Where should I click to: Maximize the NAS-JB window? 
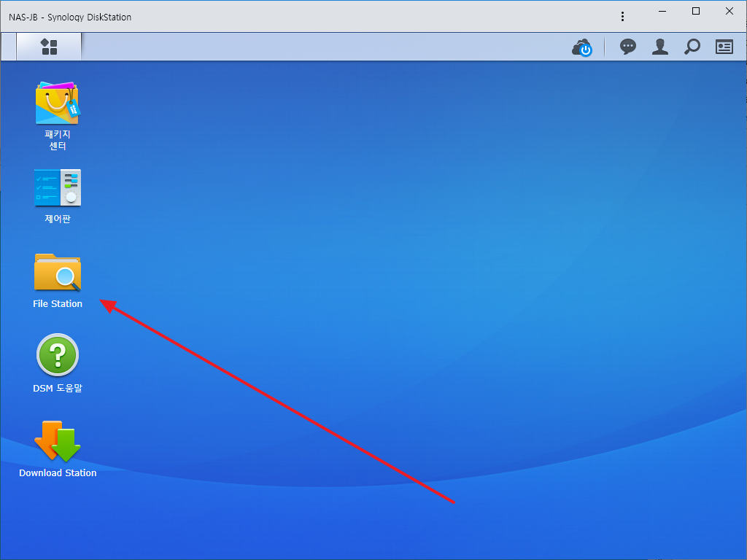pyautogui.click(x=695, y=11)
